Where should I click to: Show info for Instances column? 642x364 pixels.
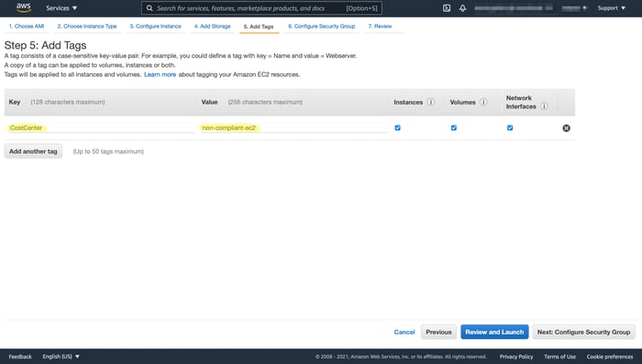[430, 102]
